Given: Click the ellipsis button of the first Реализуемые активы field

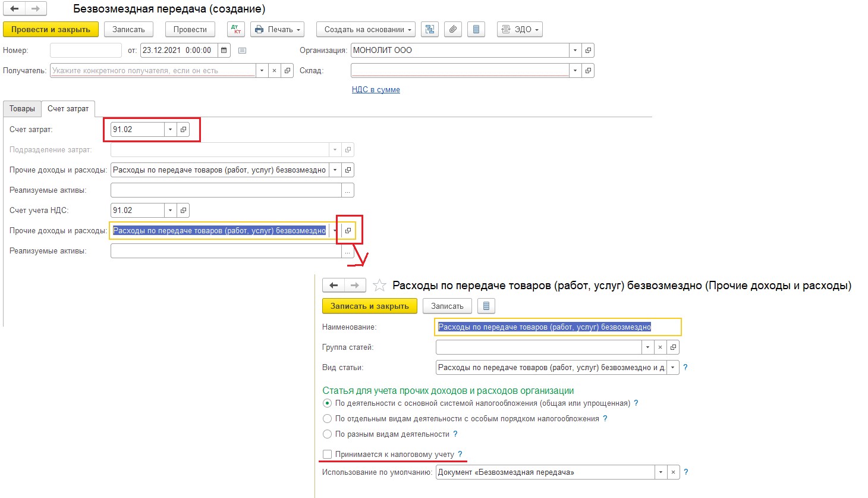Looking at the screenshot, I should click(348, 190).
